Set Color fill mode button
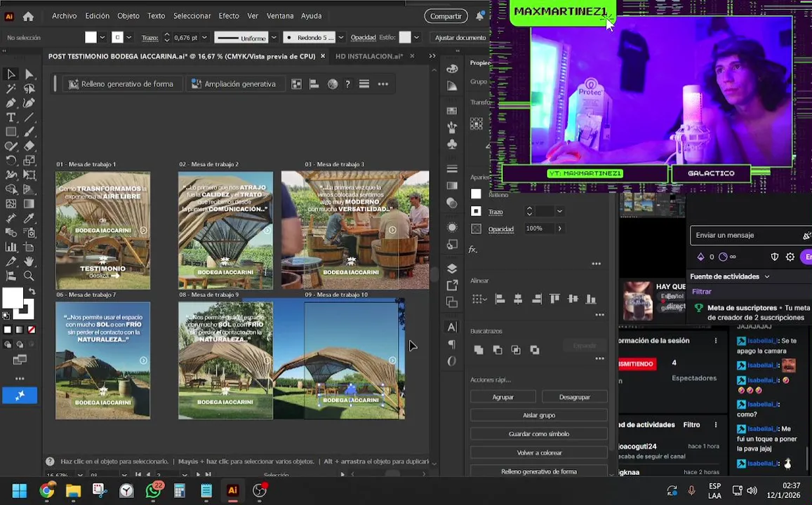 pyautogui.click(x=7, y=330)
